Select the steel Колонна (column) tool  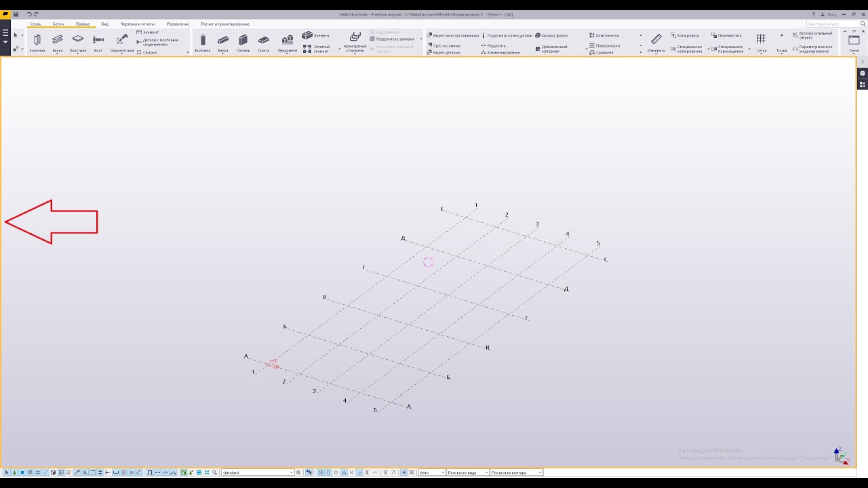(37, 43)
